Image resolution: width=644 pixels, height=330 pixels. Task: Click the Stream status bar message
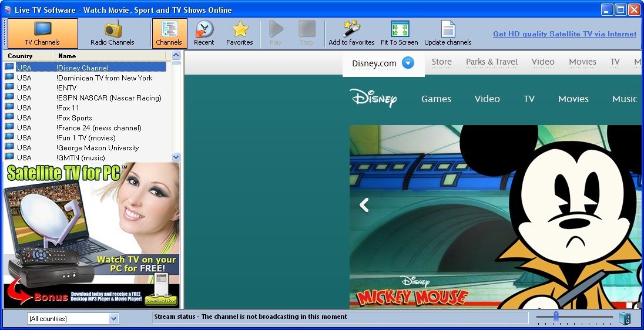coord(340,317)
